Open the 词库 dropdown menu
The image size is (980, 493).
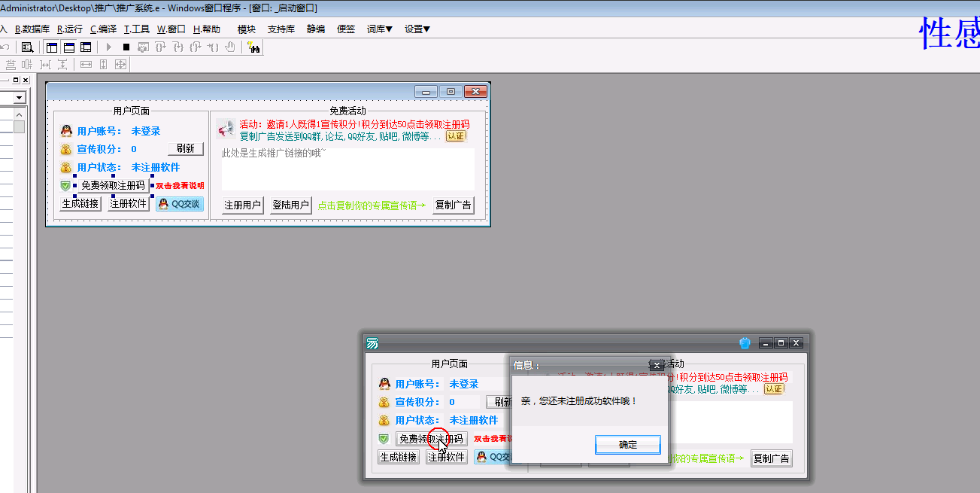point(380,29)
